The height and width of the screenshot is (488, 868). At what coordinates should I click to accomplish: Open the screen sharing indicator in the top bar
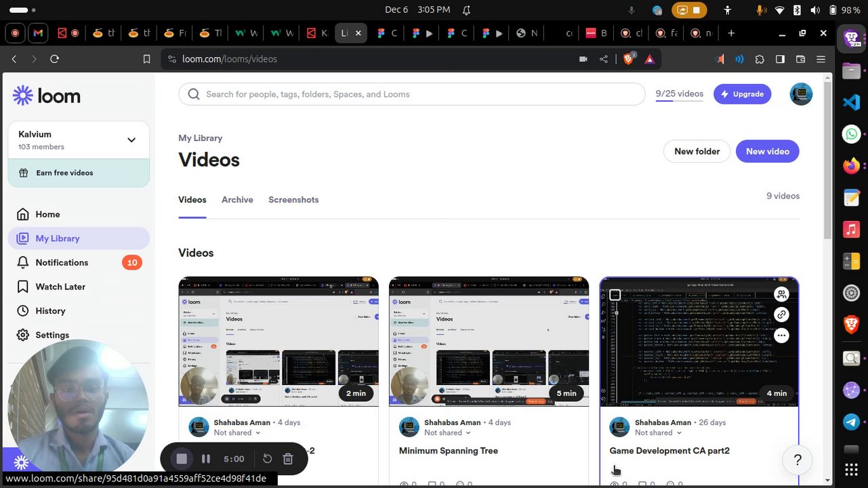pos(690,10)
